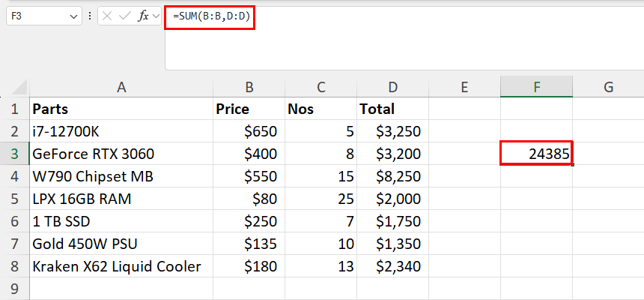Viewport: 644px width, 300px height.
Task: Click the Nos cell with value 5
Action: (321, 131)
